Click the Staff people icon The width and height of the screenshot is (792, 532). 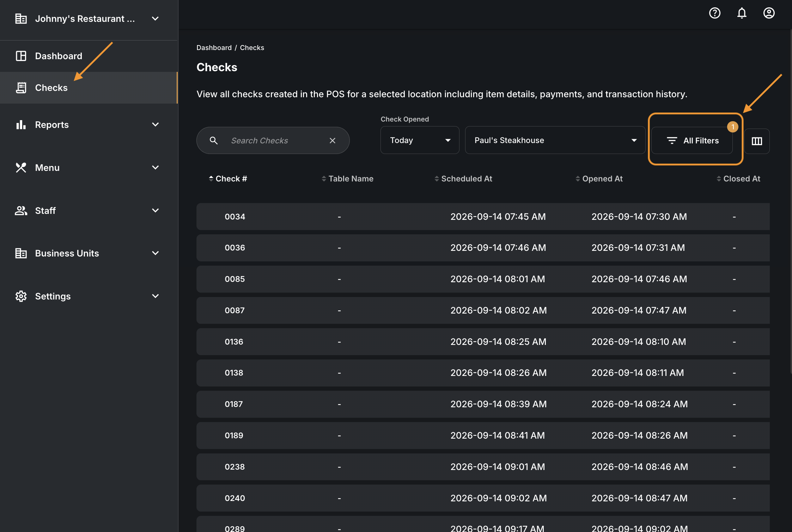(21, 211)
